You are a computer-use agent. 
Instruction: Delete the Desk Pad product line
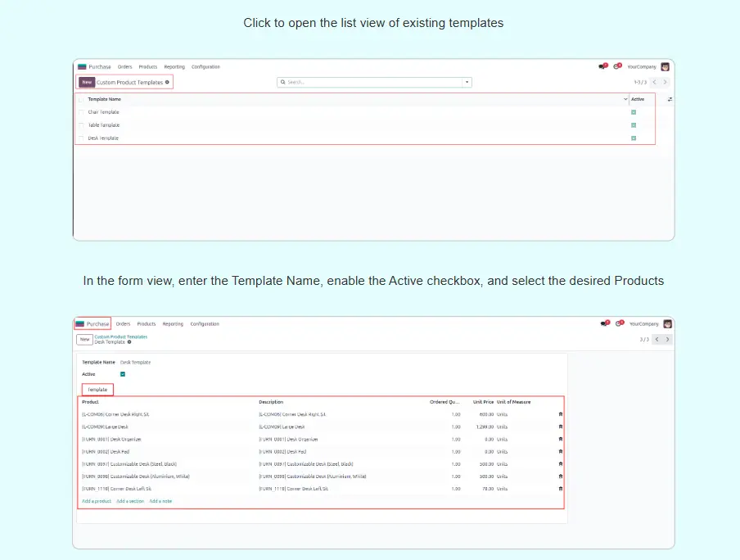(x=560, y=451)
